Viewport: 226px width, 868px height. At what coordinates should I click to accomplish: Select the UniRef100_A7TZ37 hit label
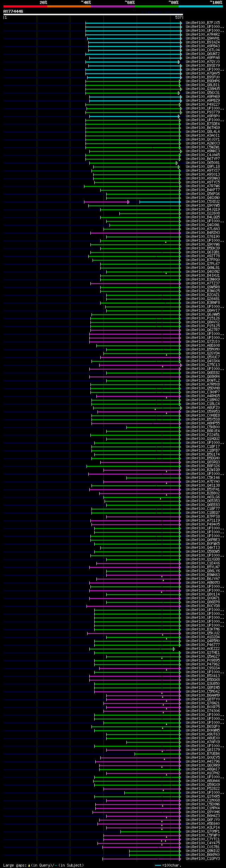203,283
